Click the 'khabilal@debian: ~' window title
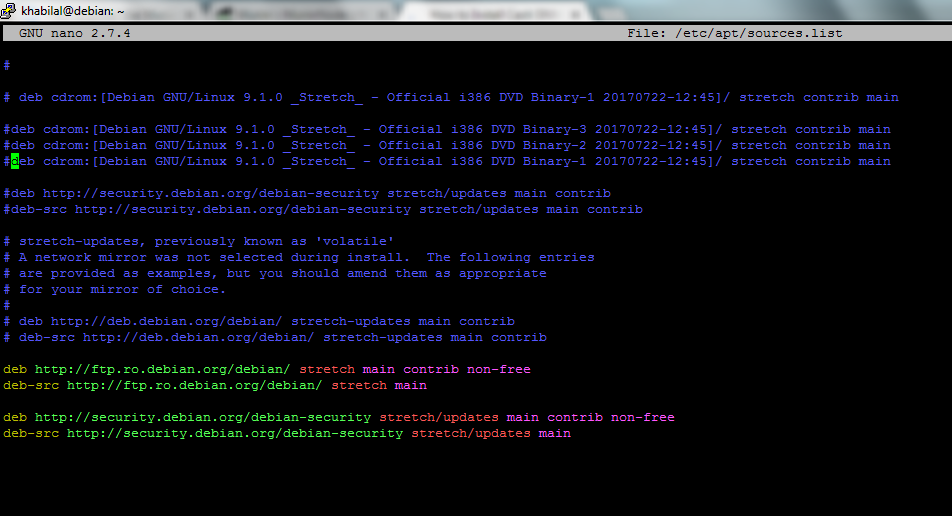This screenshot has width=952, height=516. [x=73, y=11]
